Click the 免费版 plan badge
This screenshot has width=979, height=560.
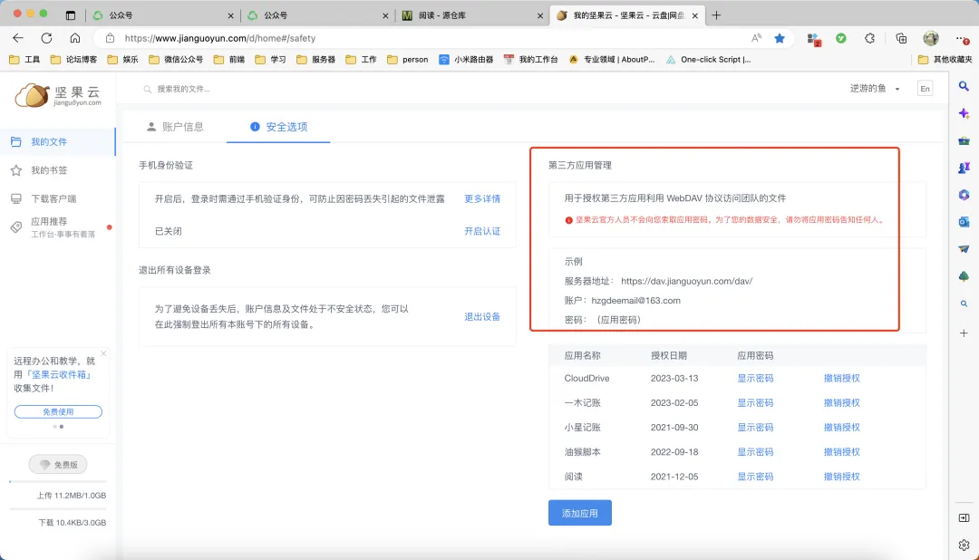pos(58,465)
